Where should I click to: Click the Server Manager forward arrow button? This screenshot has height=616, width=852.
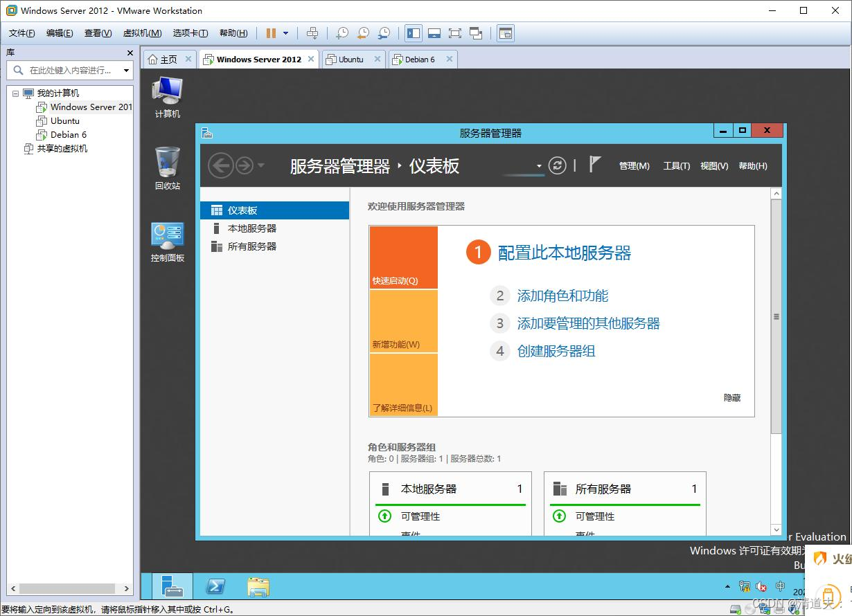[x=244, y=165]
